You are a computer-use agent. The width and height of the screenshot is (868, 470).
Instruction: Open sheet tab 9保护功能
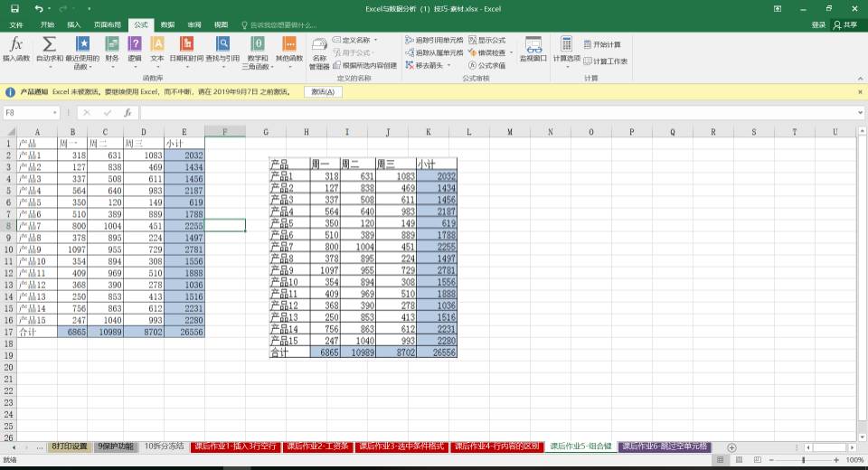[116, 446]
